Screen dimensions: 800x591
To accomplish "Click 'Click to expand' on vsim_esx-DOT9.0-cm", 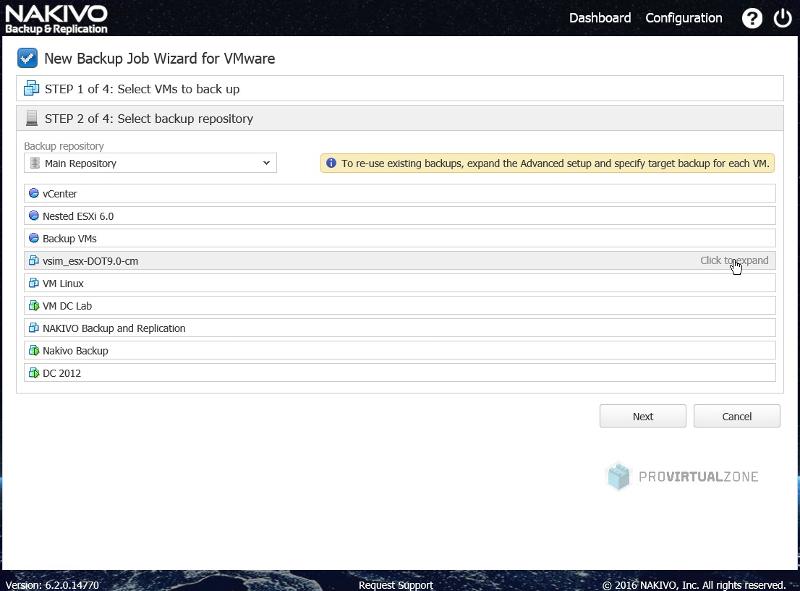I will pyautogui.click(x=734, y=260).
